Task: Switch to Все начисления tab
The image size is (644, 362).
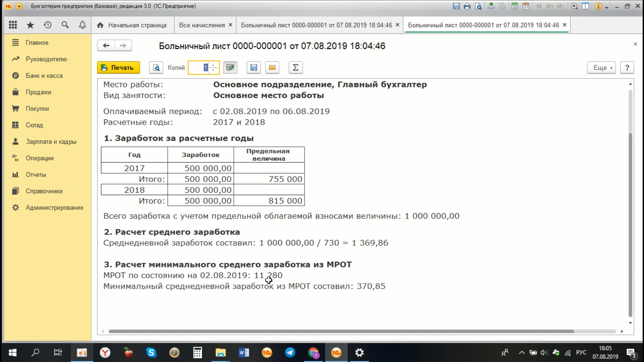Action: click(x=202, y=25)
